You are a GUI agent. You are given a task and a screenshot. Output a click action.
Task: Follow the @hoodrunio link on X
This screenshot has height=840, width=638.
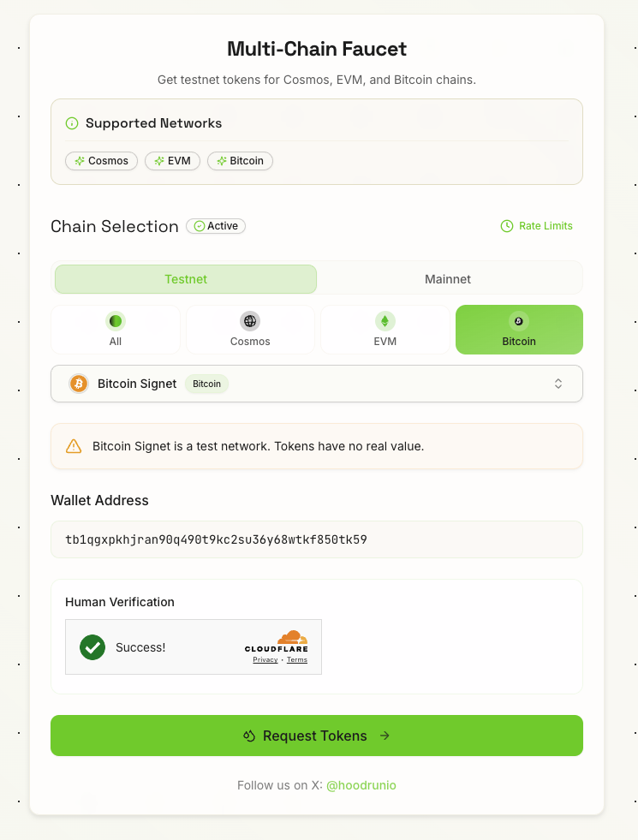(x=361, y=785)
